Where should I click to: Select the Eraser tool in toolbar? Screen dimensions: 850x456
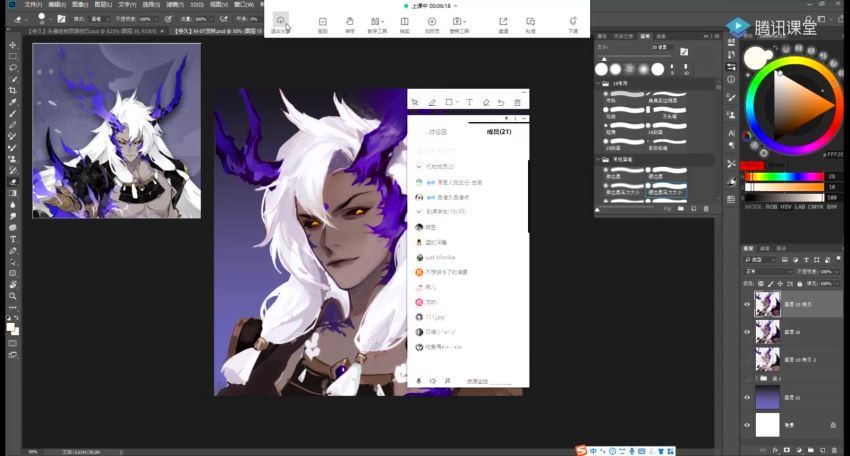pyautogui.click(x=12, y=182)
